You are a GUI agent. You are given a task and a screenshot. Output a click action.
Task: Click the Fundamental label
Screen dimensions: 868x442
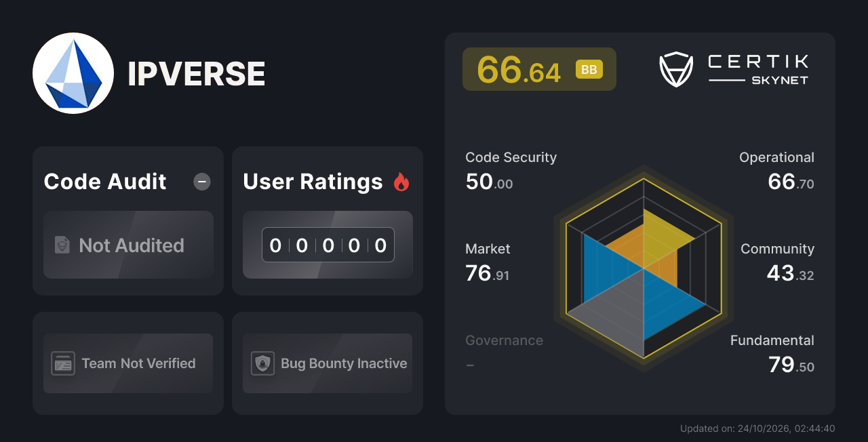pos(772,340)
